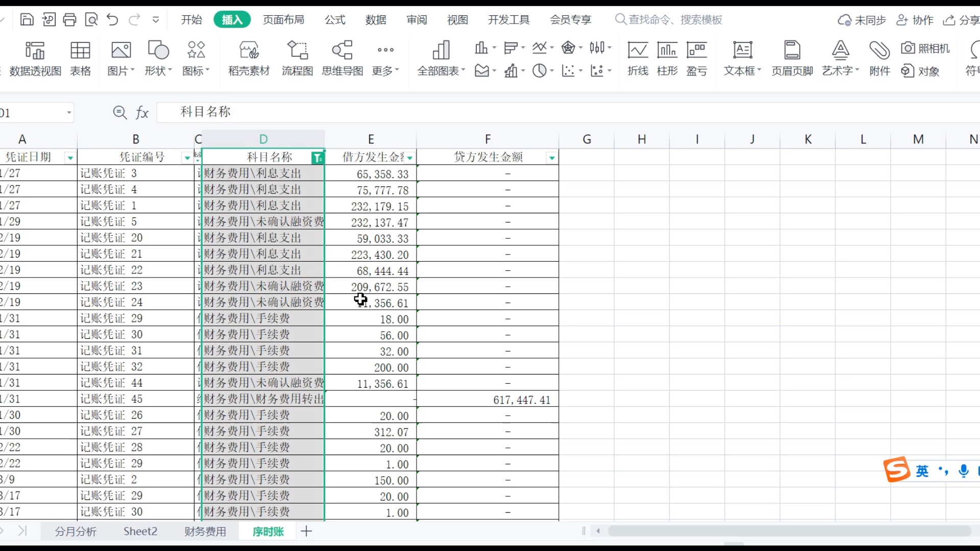This screenshot has width=980, height=551.
Task: Insert a 思维导图 mind map
Action: point(342,57)
